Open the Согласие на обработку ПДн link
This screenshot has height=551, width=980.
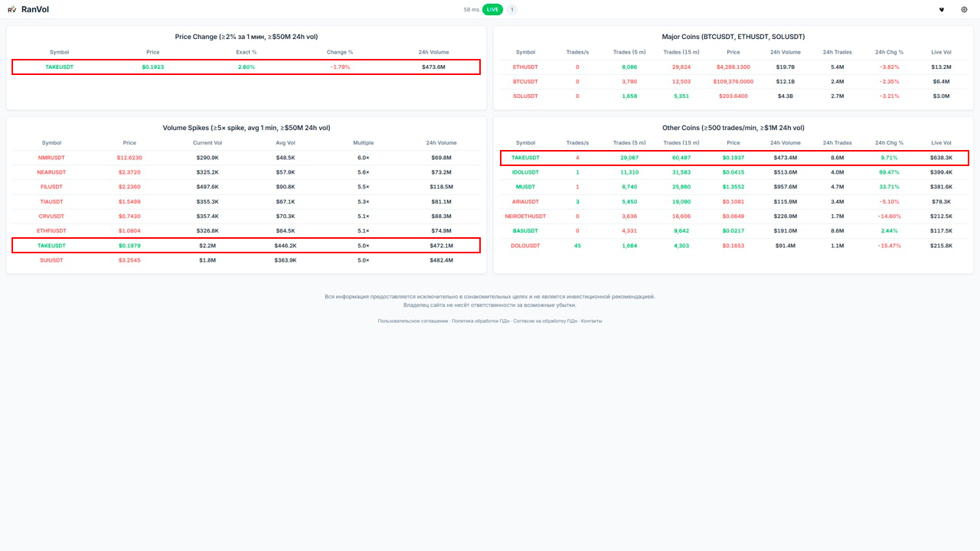pyautogui.click(x=545, y=321)
